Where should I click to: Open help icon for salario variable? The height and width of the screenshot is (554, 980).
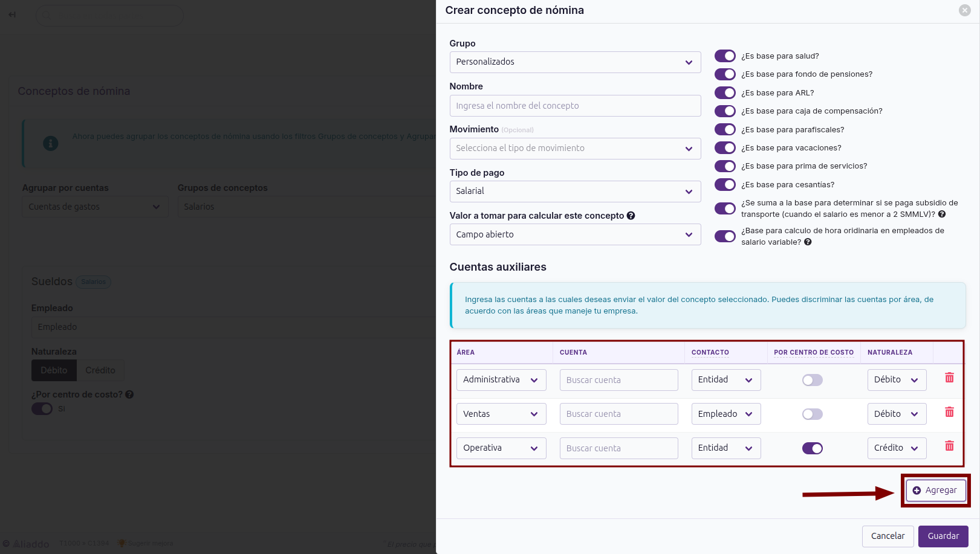(808, 242)
